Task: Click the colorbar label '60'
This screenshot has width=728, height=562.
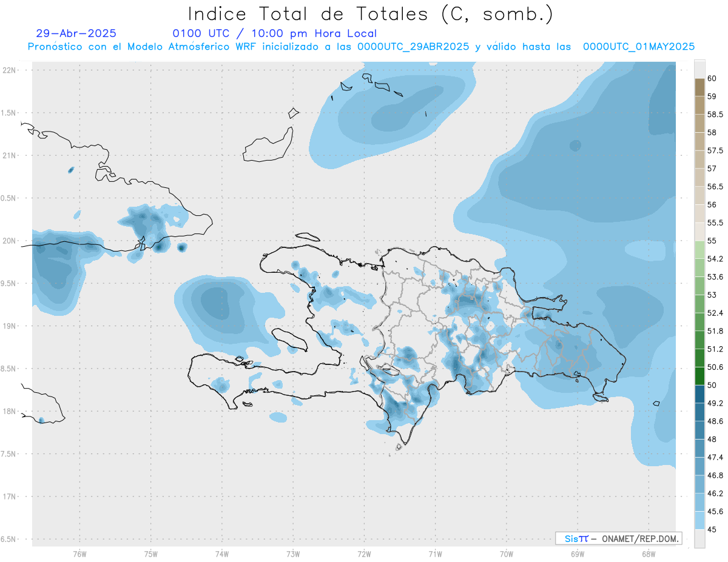Action: pyautogui.click(x=712, y=78)
